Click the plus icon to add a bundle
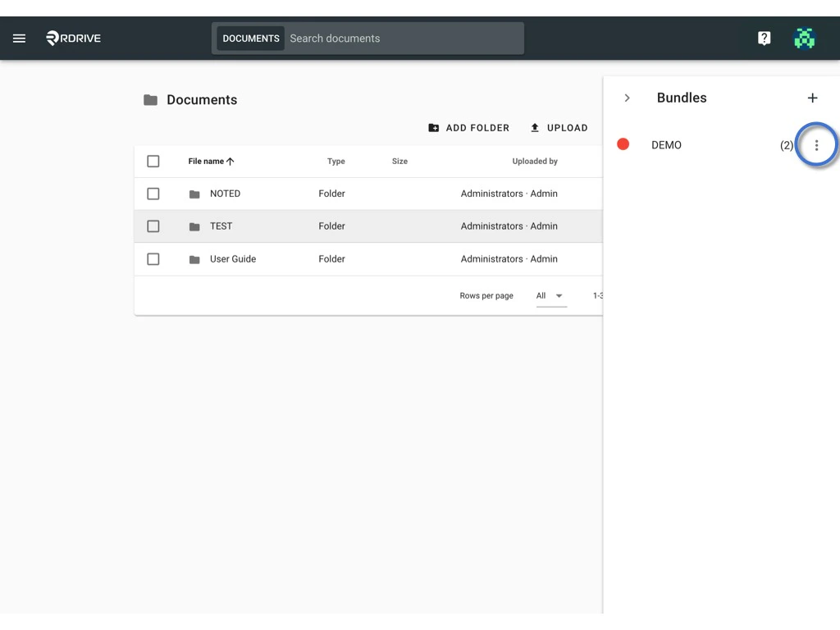The width and height of the screenshot is (840, 630). [812, 98]
